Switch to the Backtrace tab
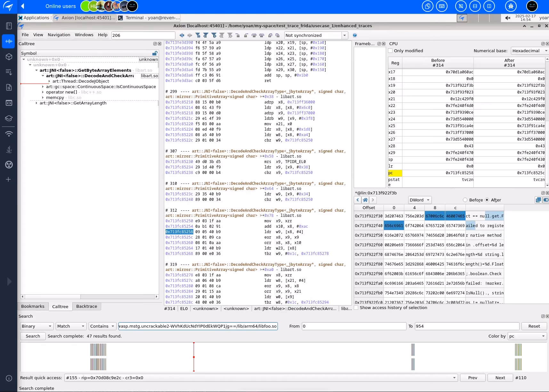 click(x=87, y=306)
